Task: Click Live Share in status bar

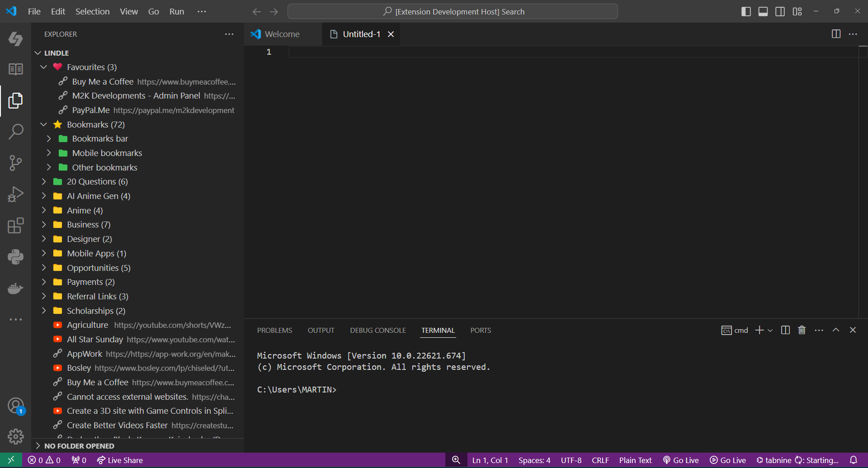Action: (x=120, y=460)
